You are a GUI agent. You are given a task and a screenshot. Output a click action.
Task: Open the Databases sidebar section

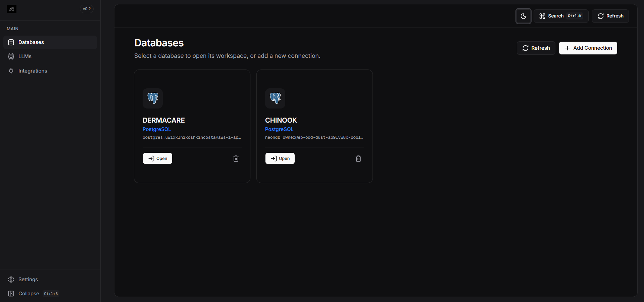50,42
